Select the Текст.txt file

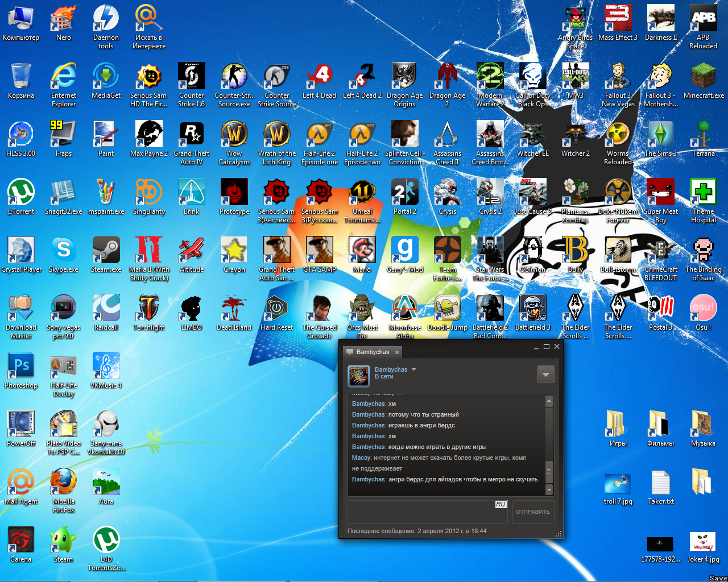point(661,487)
